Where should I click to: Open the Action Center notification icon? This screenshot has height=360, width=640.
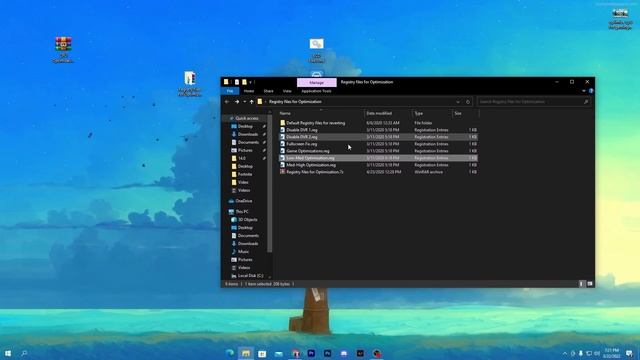pos(629,353)
